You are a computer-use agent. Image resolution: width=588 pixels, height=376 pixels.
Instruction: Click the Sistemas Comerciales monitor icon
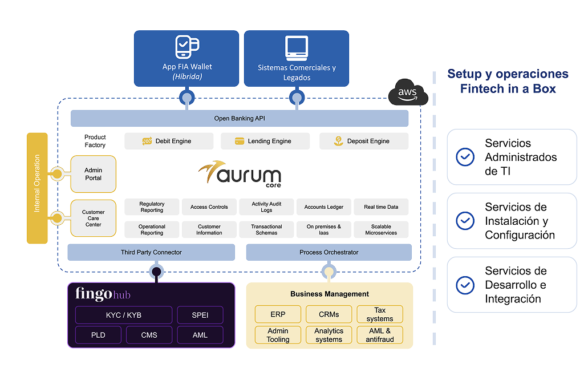point(297,48)
